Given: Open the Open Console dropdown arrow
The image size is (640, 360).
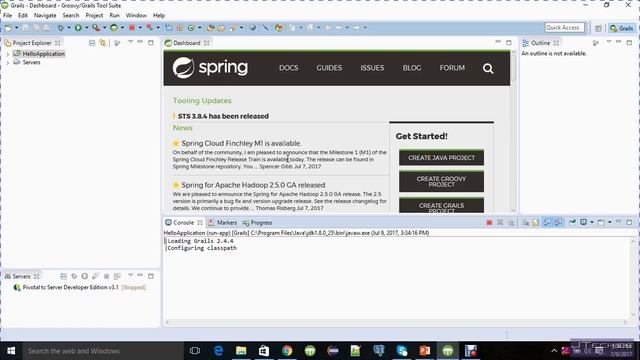Looking at the screenshot, I should [x=610, y=222].
